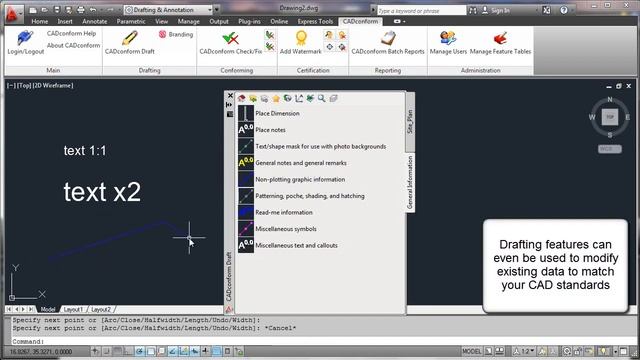Click the axis arrow icon in Draft palette
This screenshot has width=640, height=360.
(x=299, y=98)
